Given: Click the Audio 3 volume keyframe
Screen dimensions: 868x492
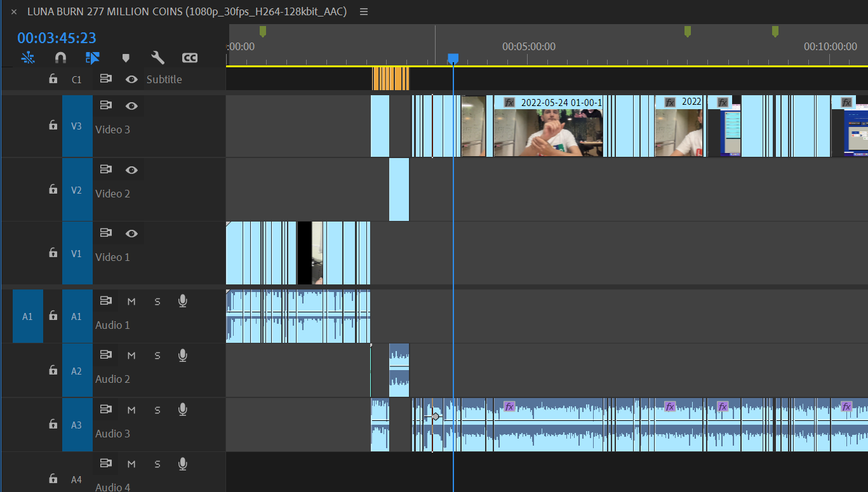Looking at the screenshot, I should [x=436, y=416].
